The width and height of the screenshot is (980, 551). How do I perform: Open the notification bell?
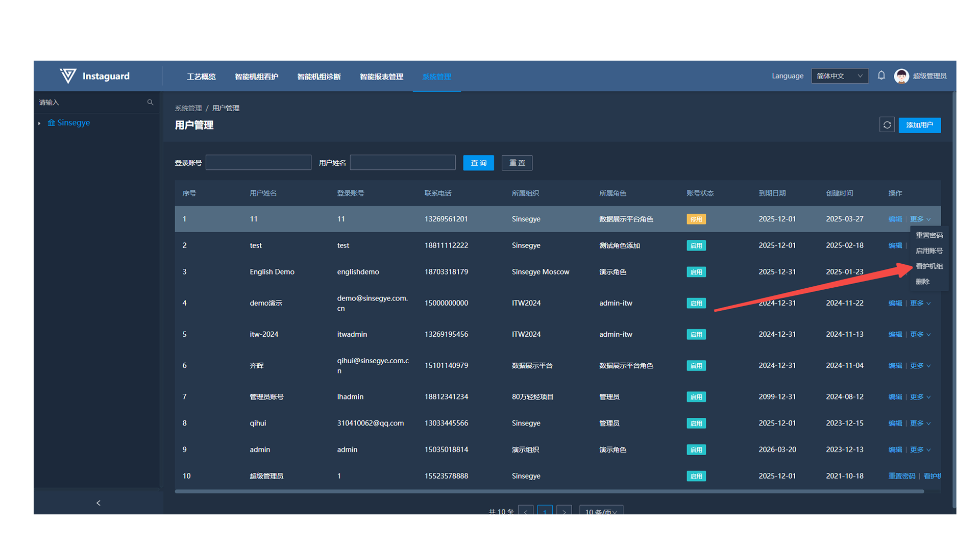pos(881,76)
